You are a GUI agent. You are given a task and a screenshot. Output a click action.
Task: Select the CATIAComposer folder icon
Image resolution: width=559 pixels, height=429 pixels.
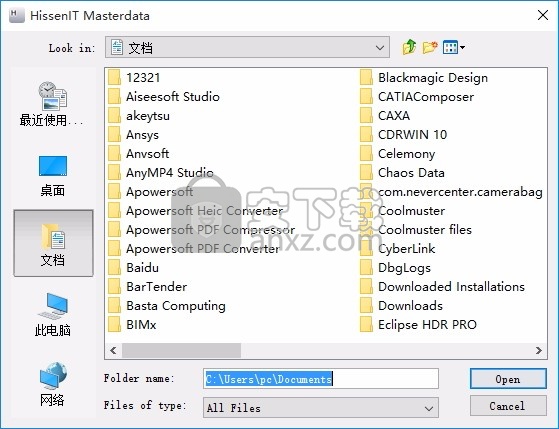click(x=366, y=96)
